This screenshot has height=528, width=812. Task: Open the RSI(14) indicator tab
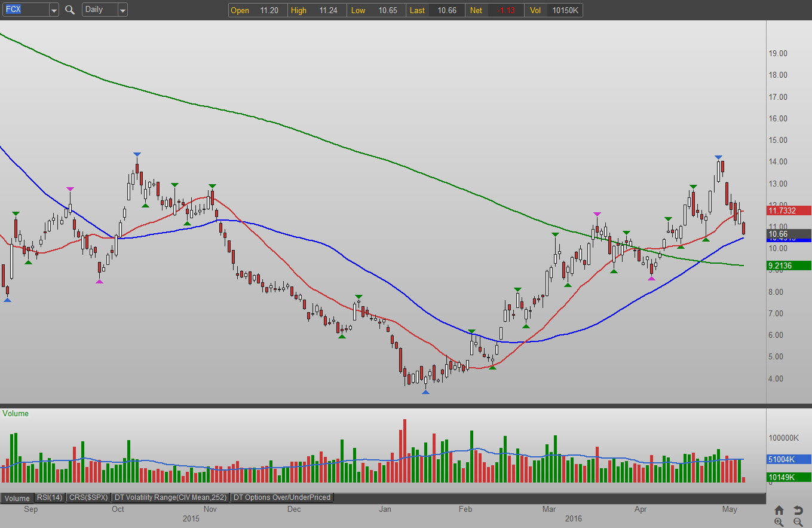click(50, 498)
